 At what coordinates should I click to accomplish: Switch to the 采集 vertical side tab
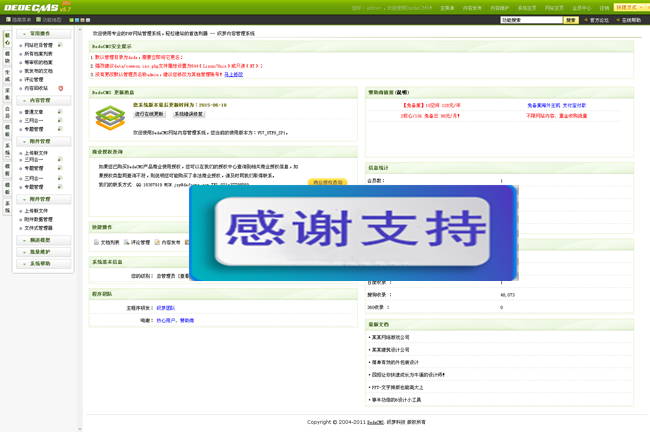tap(7, 94)
